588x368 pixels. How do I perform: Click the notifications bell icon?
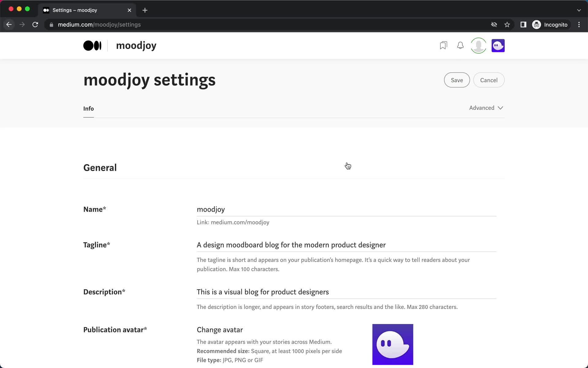pos(460,45)
